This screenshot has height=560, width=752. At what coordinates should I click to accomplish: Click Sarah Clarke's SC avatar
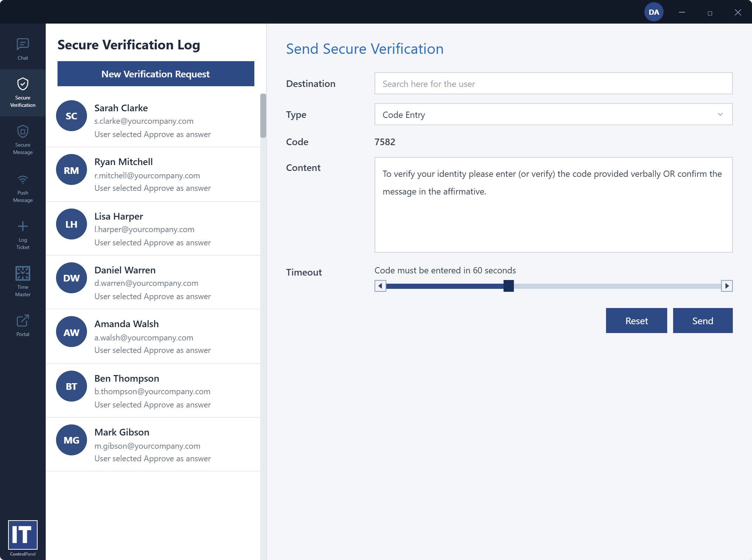coord(72,116)
